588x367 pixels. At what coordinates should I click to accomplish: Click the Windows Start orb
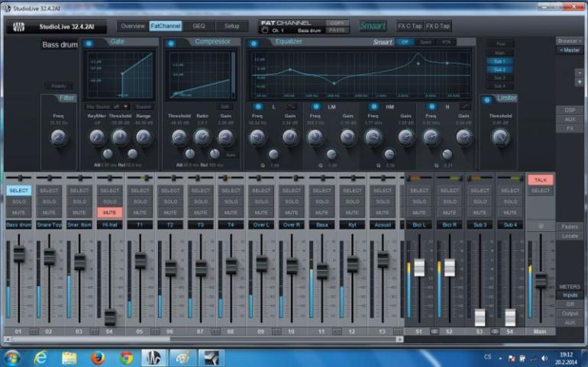click(11, 358)
